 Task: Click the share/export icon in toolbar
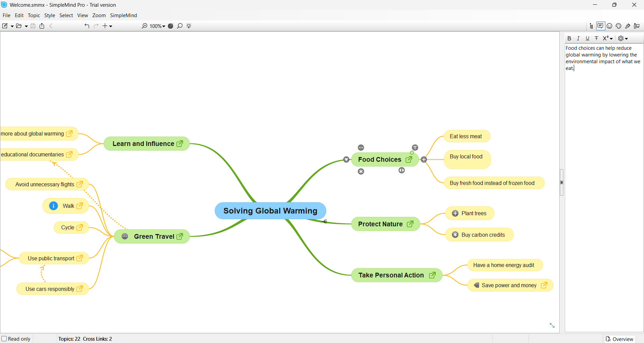click(42, 26)
